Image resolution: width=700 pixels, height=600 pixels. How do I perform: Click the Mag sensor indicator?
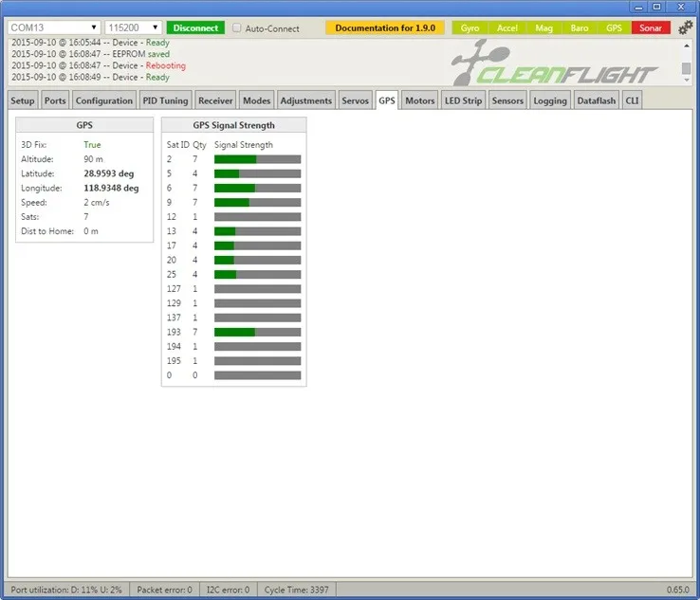tap(543, 27)
